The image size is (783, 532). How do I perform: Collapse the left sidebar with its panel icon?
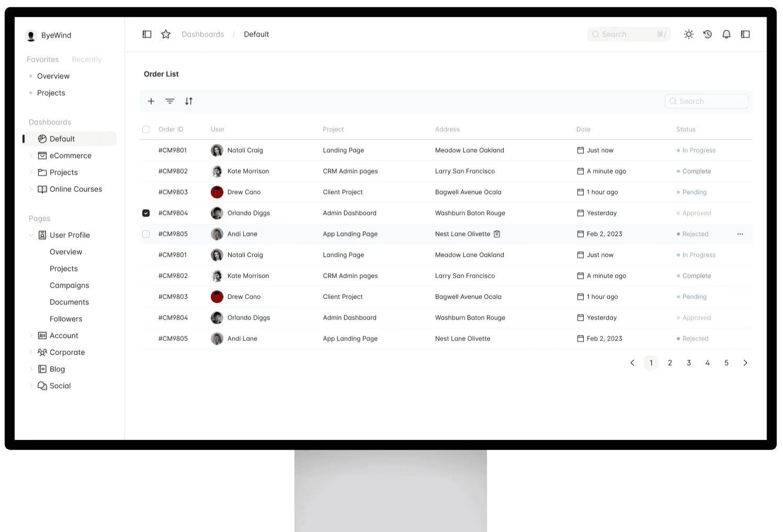[147, 34]
